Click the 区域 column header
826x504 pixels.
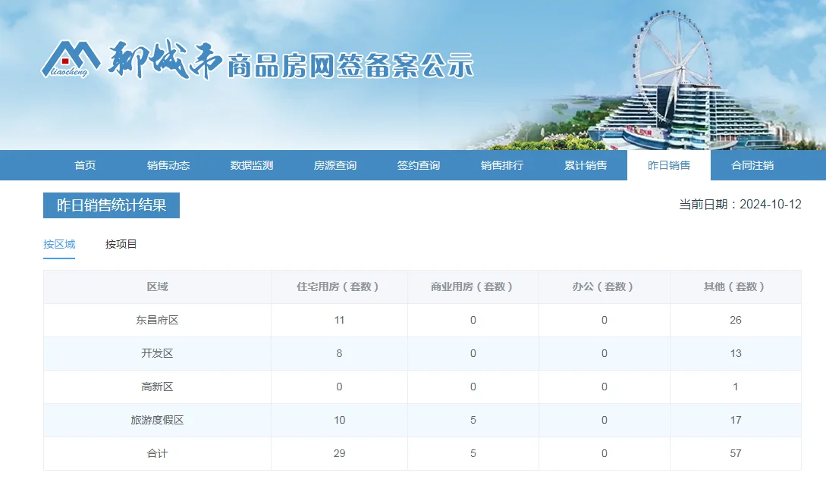coord(157,286)
